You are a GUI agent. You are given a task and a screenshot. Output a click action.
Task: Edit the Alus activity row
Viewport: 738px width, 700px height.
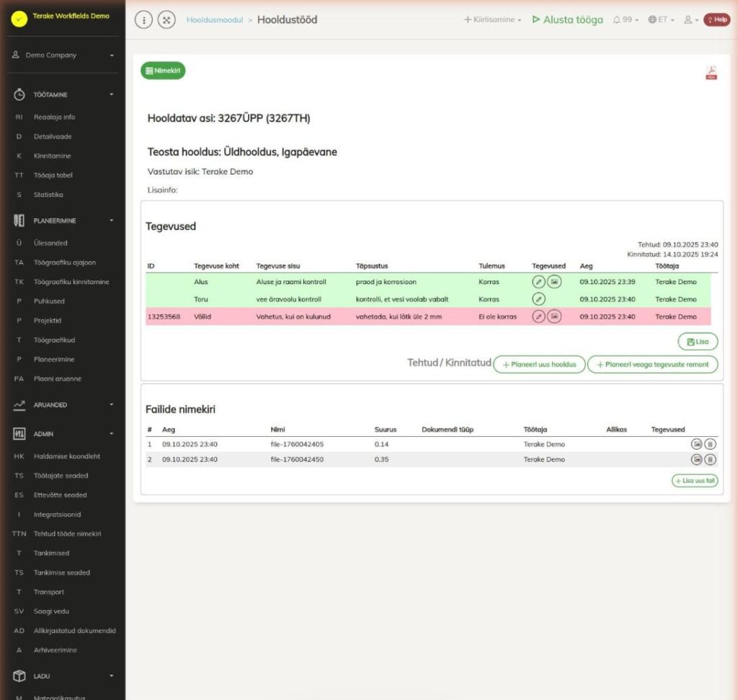[538, 281]
